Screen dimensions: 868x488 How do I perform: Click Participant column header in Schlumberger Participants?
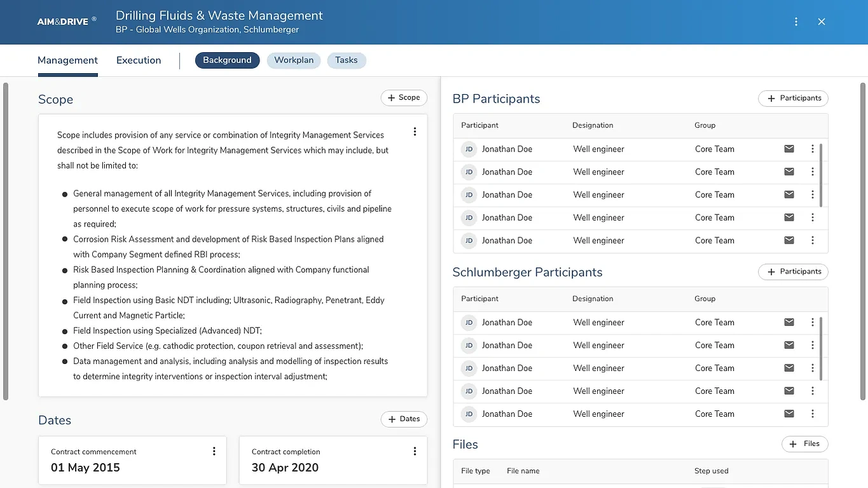click(x=480, y=298)
